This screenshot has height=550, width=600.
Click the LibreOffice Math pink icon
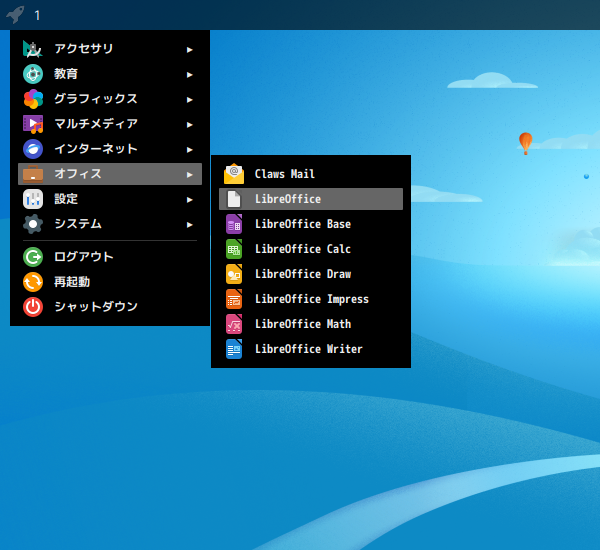tap(234, 324)
